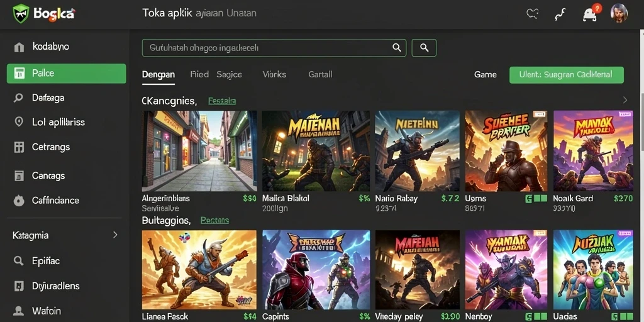The image size is (644, 322).
Task: Click the green Ulent: Suagran Cadklerial button
Action: [x=567, y=75]
